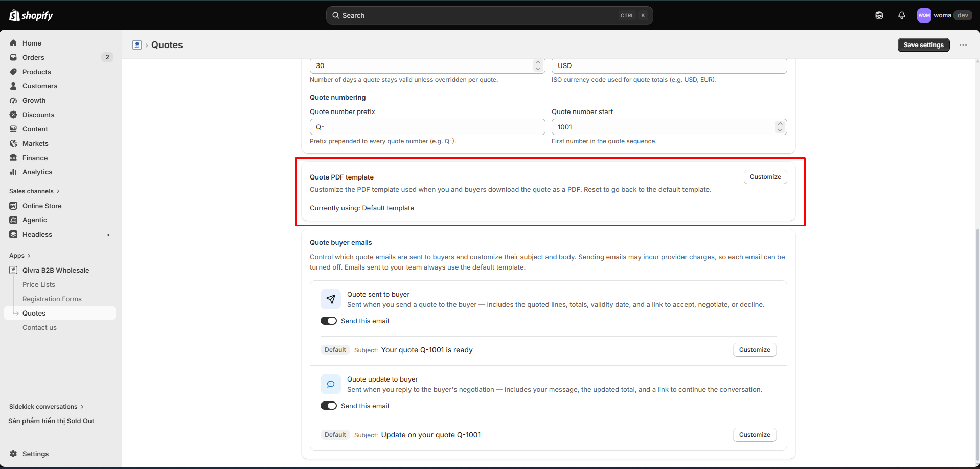Open Sản phẩm hiển thị Sold Out conversation
The width and height of the screenshot is (980, 469).
coord(51,421)
